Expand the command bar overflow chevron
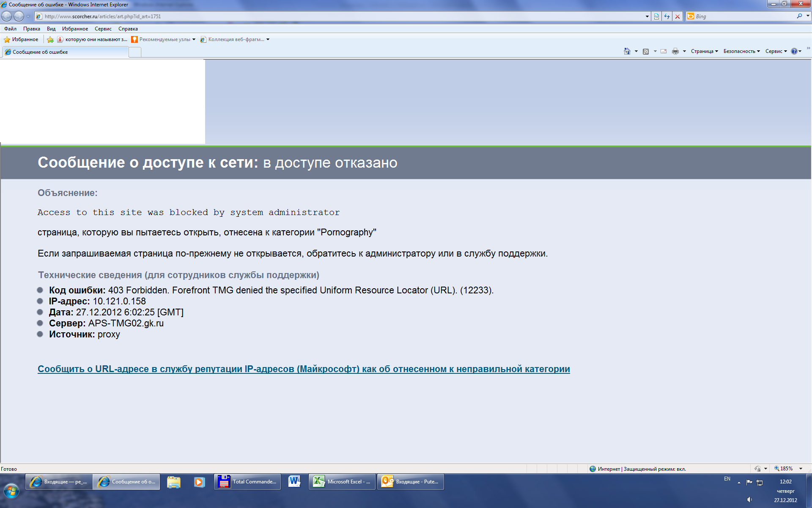Viewport: 812px width, 508px height. coord(808,49)
